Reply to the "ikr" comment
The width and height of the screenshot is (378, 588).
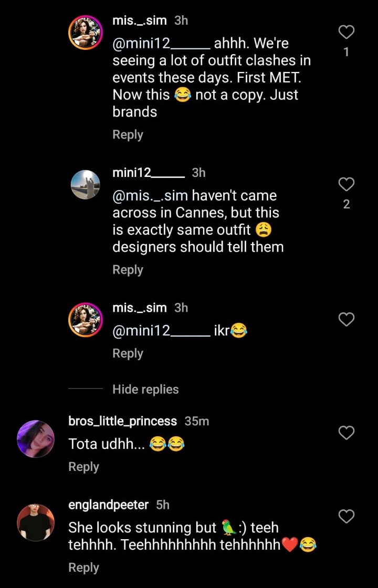click(x=128, y=354)
